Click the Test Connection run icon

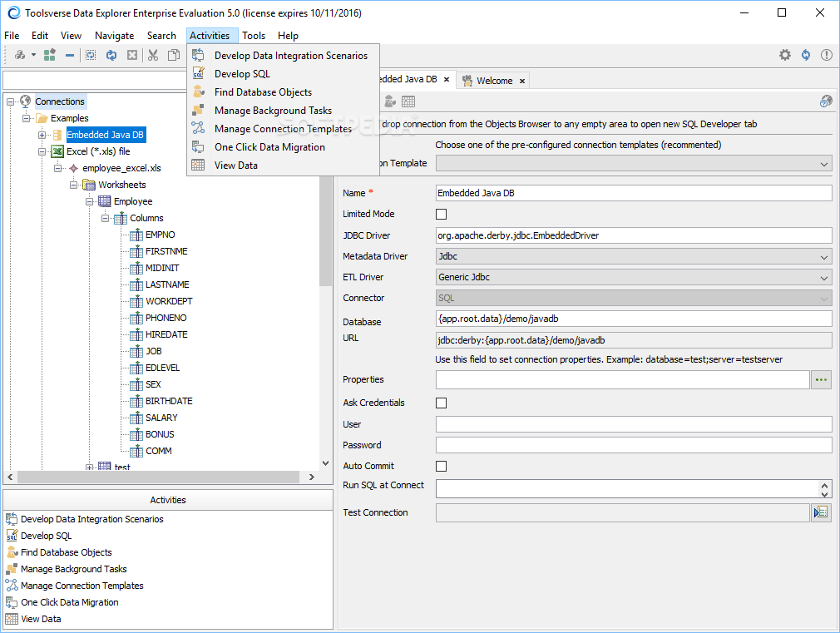(821, 513)
